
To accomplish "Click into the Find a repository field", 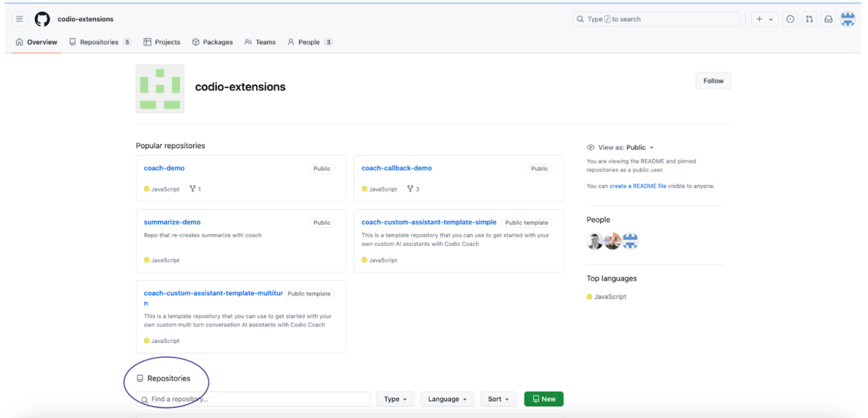I will 253,399.
